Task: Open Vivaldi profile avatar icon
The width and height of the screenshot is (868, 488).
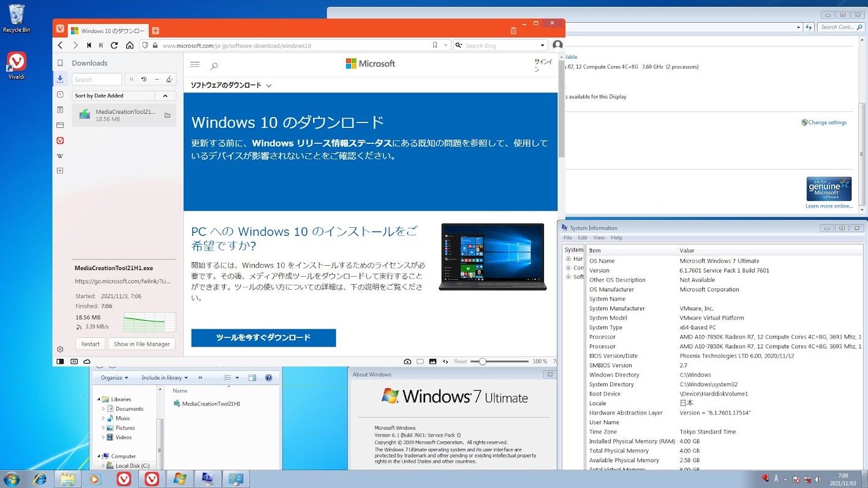Action: coord(557,45)
